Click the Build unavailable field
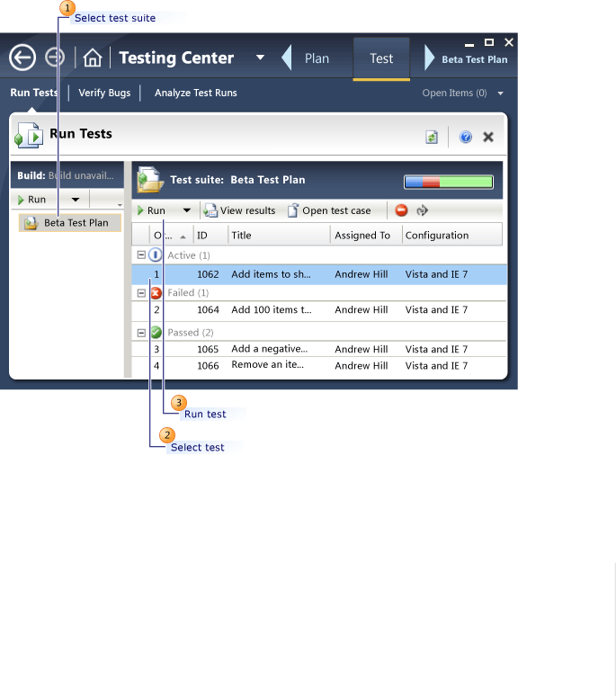The height and width of the screenshot is (696, 616). tap(67, 175)
